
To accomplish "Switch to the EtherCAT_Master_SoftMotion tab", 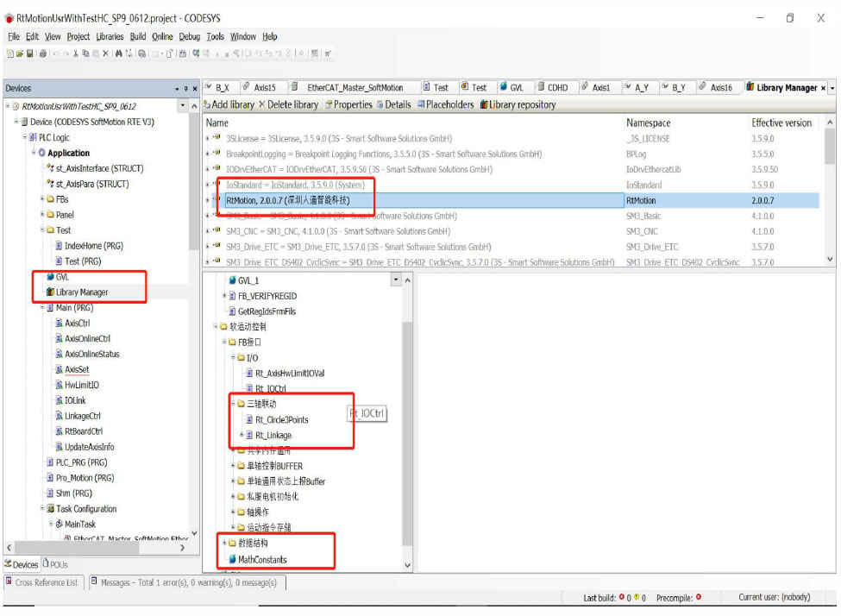I will point(354,88).
